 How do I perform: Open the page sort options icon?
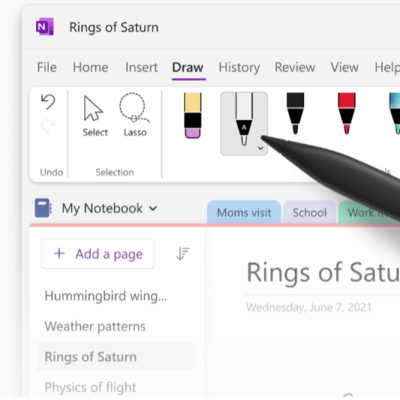coord(183,254)
